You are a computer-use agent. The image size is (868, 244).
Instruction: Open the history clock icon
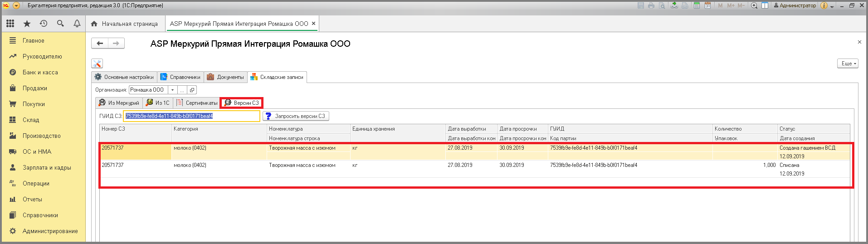click(x=44, y=24)
